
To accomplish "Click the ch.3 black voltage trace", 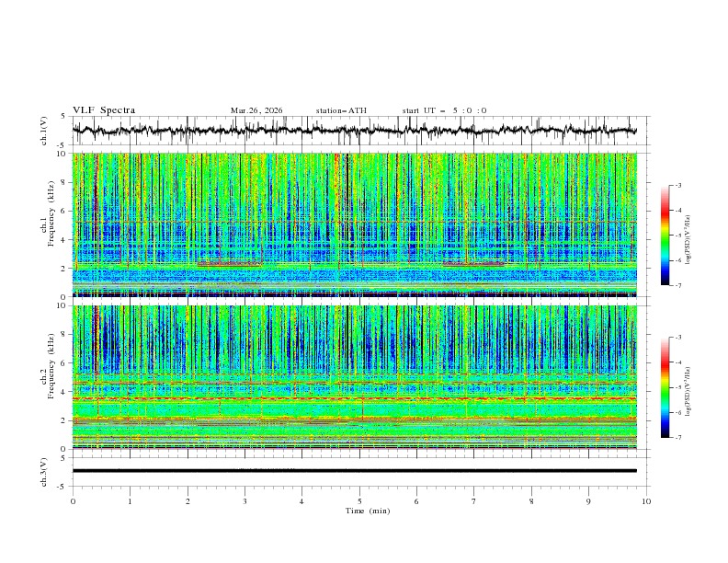I will coord(355,471).
